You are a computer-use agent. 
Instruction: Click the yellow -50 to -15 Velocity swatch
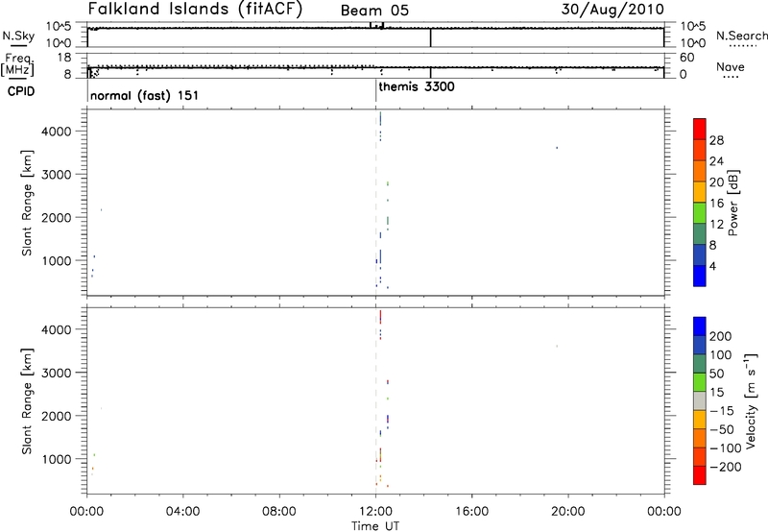pyautogui.click(x=700, y=420)
